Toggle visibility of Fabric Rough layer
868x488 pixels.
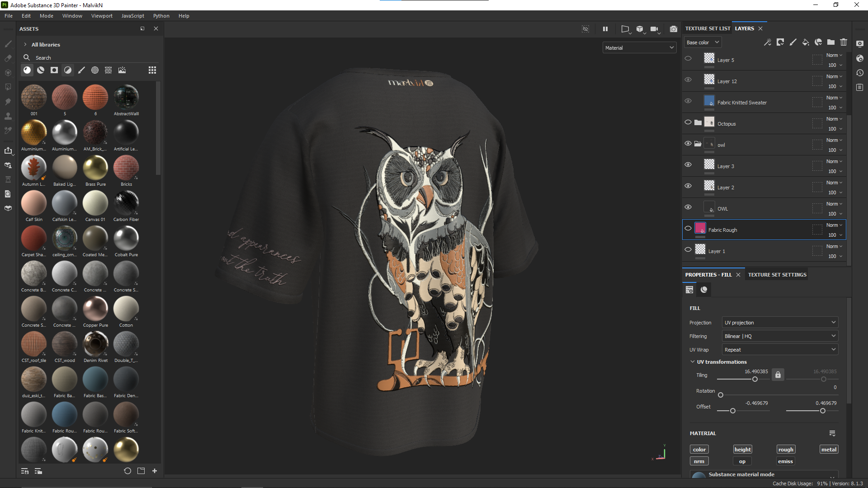[x=688, y=229]
